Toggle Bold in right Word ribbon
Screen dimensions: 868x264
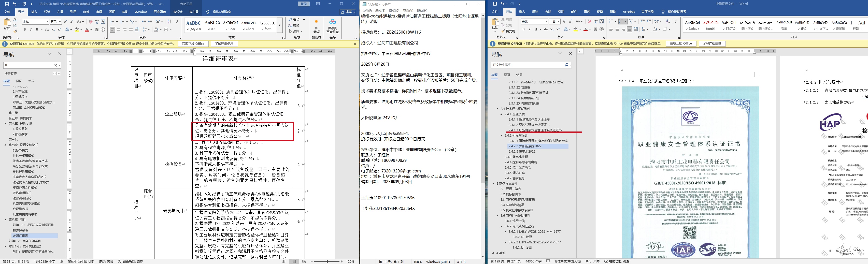[523, 29]
